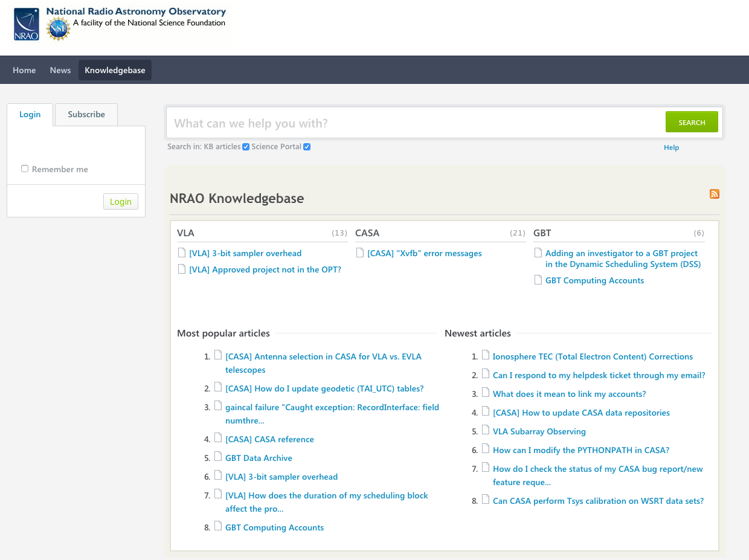
Task: Click document icon beside VLA Subarray Observing
Action: click(x=486, y=430)
